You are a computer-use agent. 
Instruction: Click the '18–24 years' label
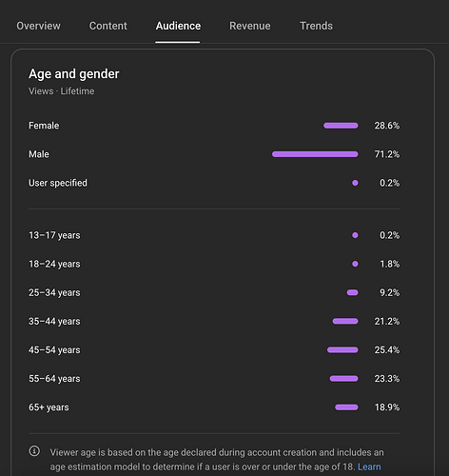[54, 264]
